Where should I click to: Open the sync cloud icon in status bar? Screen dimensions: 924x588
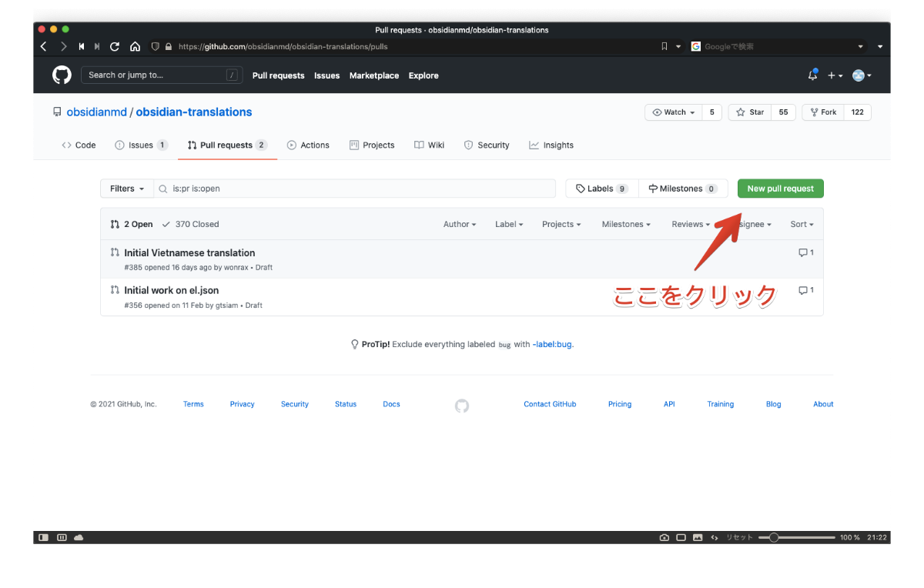coord(79,537)
